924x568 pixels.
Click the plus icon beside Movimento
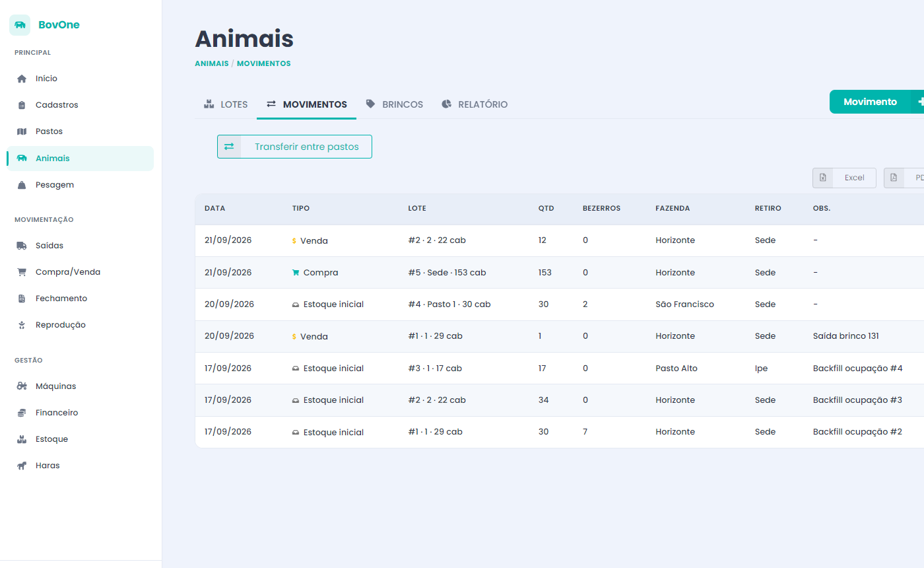920,102
